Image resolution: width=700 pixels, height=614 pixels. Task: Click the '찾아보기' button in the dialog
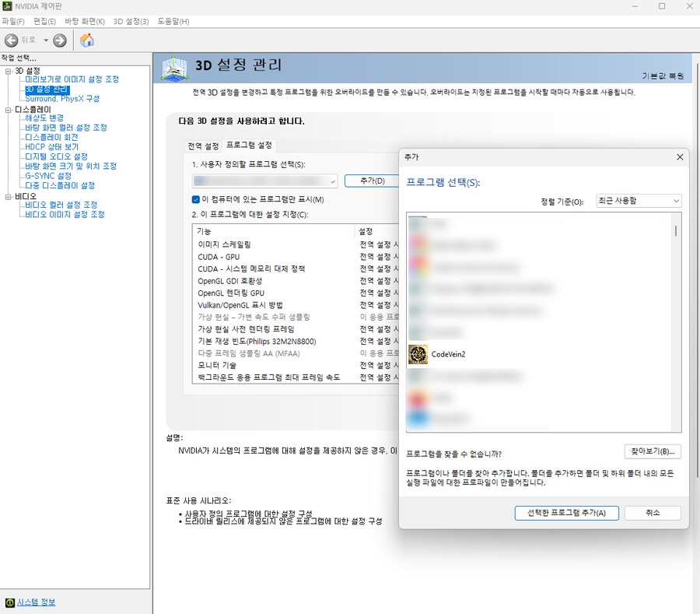click(653, 451)
